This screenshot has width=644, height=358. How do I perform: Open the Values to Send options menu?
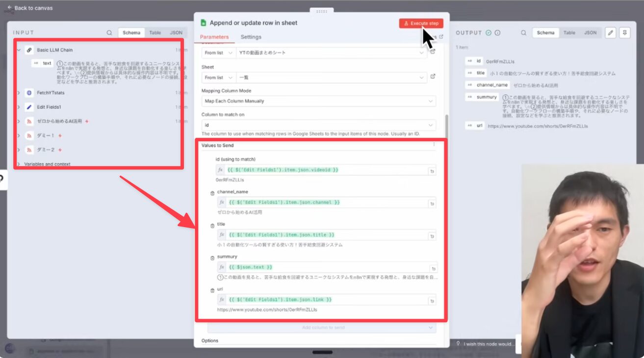434,145
